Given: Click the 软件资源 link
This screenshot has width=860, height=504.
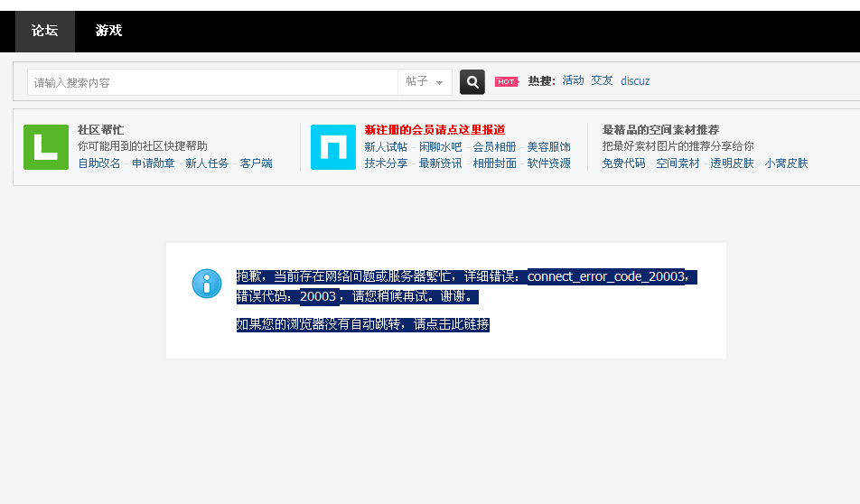Looking at the screenshot, I should [549, 163].
